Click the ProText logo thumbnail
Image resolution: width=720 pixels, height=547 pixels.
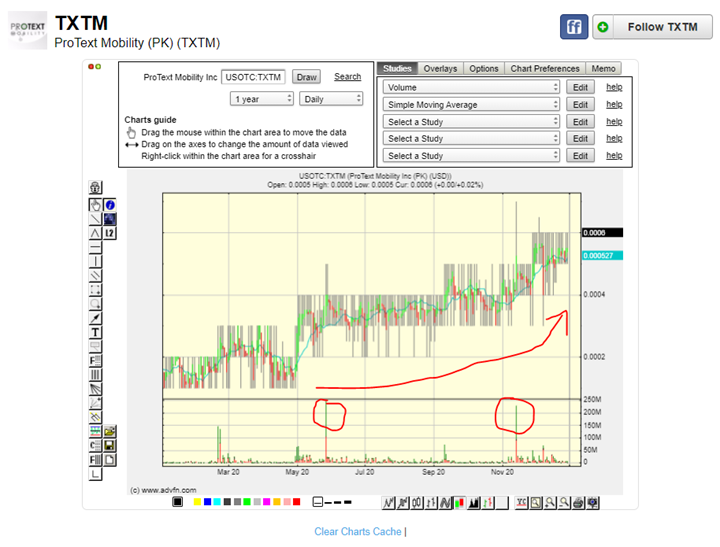28,30
